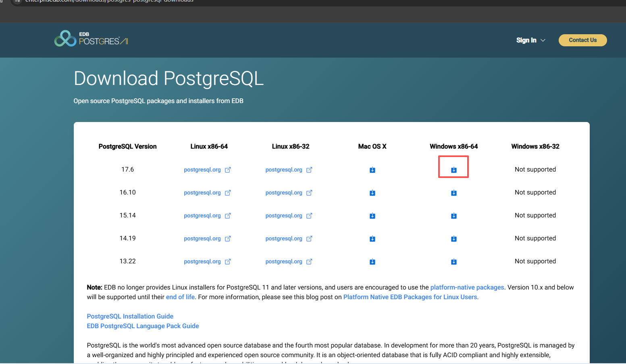This screenshot has width=626, height=364.
Task: Download PostgreSQL 13.22 for Windows x86-64
Action: (454, 262)
